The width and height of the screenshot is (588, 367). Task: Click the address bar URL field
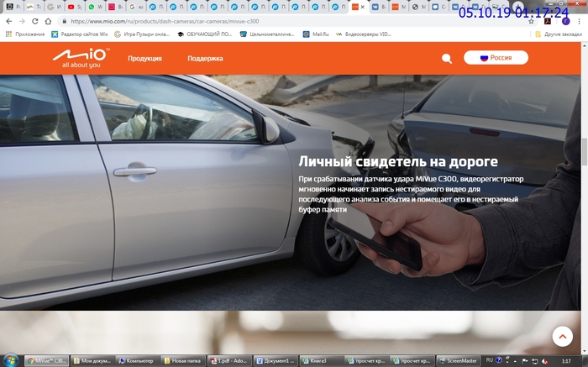(x=252, y=21)
